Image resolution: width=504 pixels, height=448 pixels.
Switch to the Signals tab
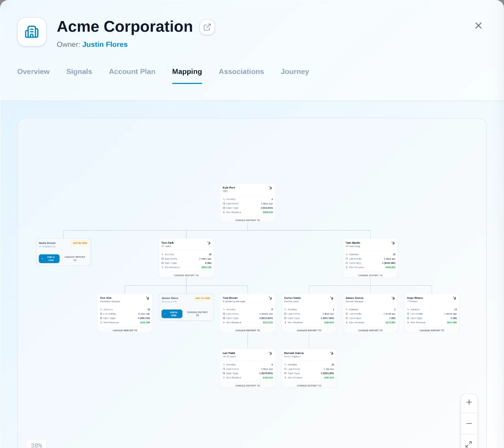(x=79, y=72)
